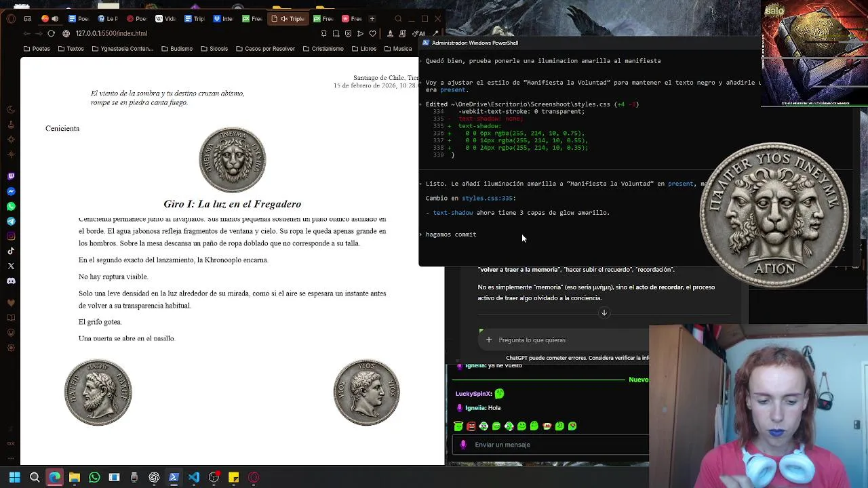This screenshot has height=488, width=868.
Task: Open ChatGPT app from the taskbar
Action: [154, 477]
